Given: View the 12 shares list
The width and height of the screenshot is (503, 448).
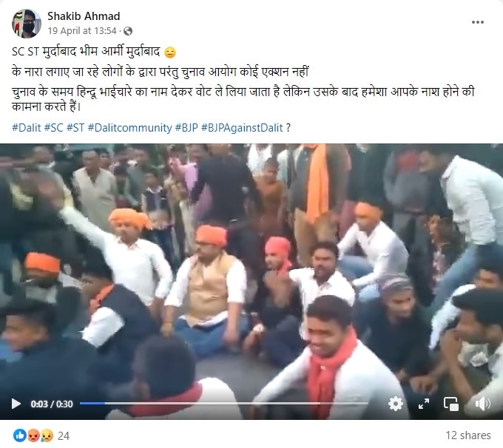Looking at the screenshot, I should [468, 435].
